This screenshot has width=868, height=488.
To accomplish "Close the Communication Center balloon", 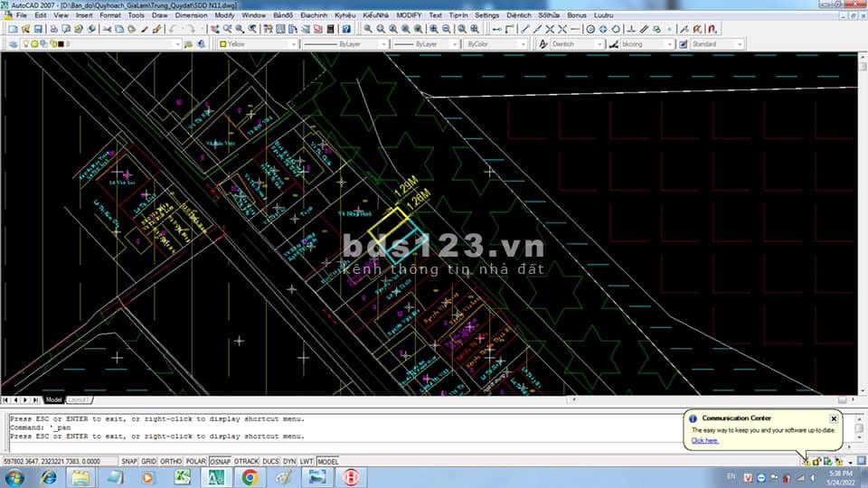I will coord(834,418).
